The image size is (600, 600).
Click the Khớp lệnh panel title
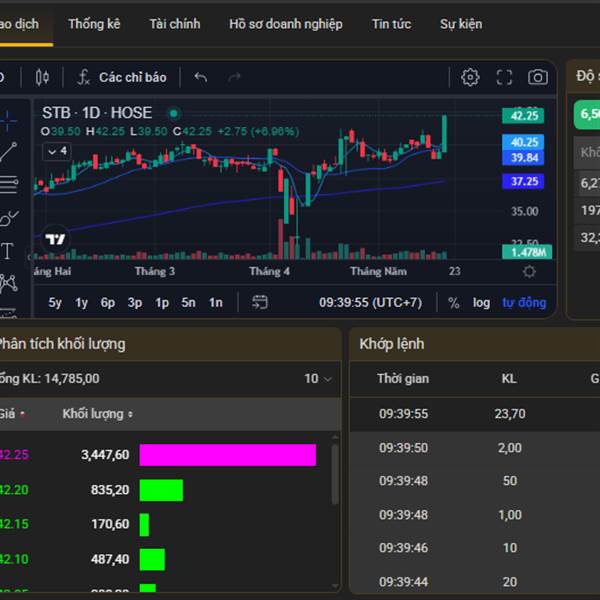coord(392,344)
